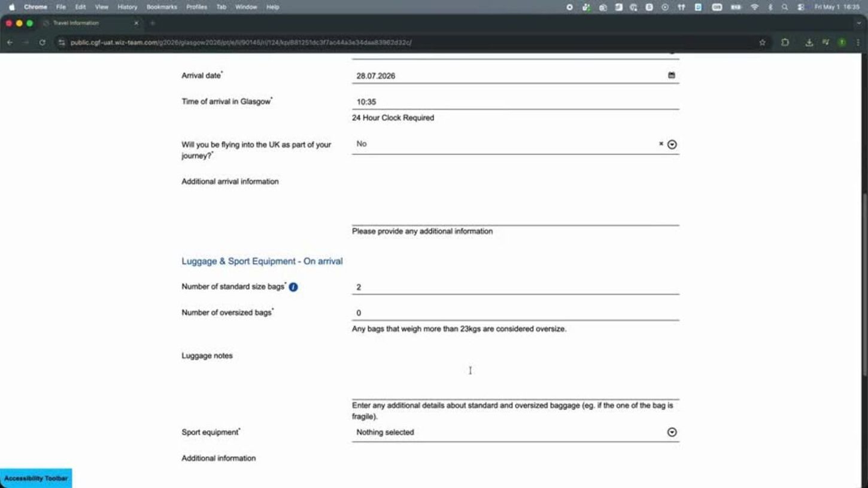The image size is (868, 488).
Task: Open the Chrome extensions puzzle icon
Action: coord(785,42)
